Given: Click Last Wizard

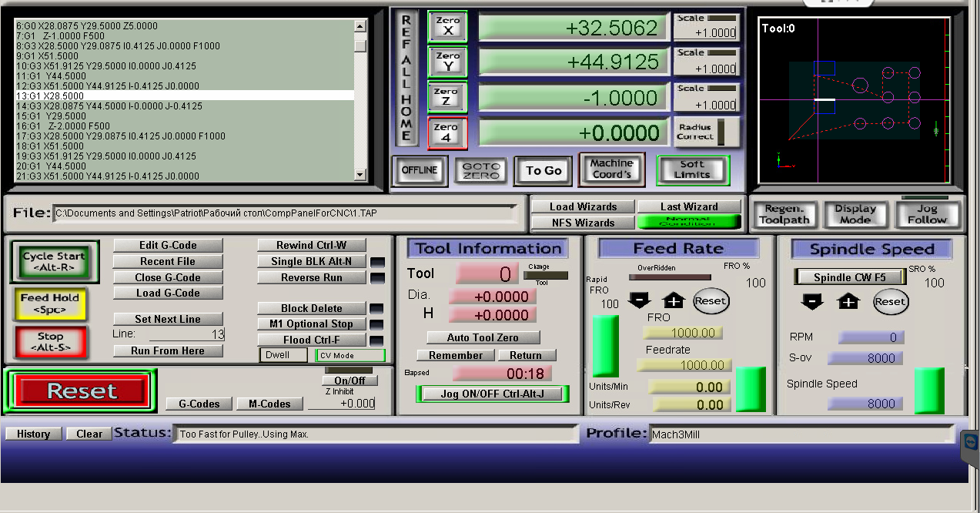Looking at the screenshot, I should (x=689, y=206).
